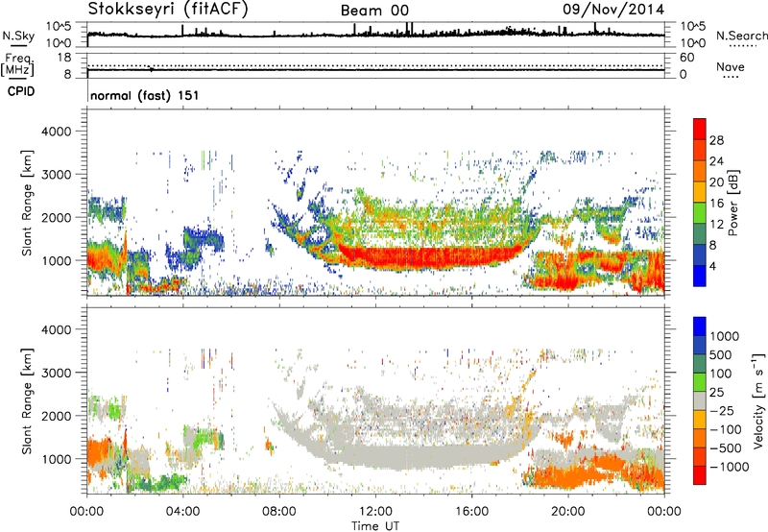Click the '12:00' time tick label
This screenshot has width=768, height=532.
click(375, 512)
